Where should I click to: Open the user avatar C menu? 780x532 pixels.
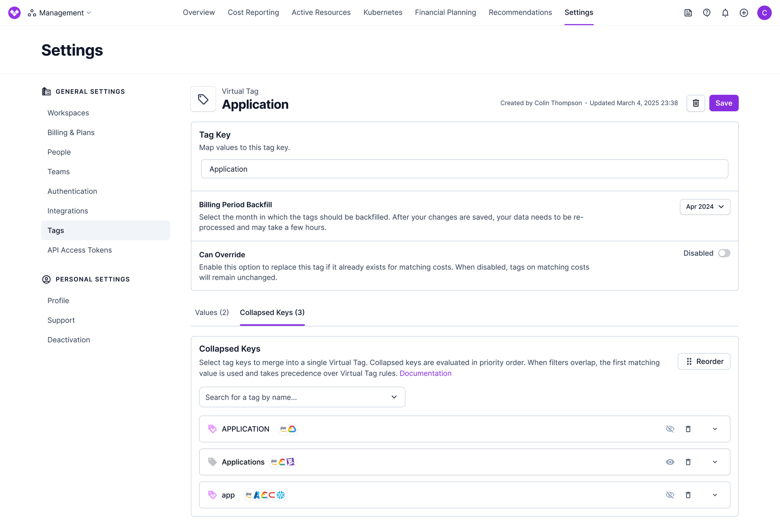[x=764, y=13]
